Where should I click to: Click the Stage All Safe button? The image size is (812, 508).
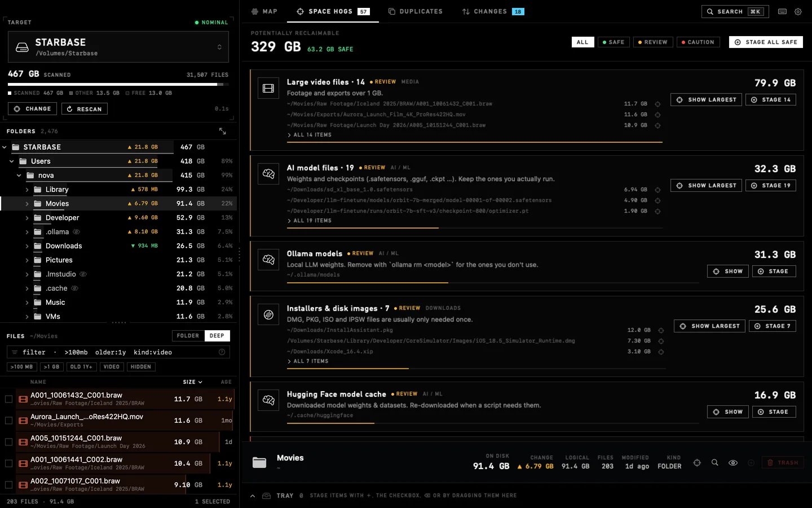766,42
